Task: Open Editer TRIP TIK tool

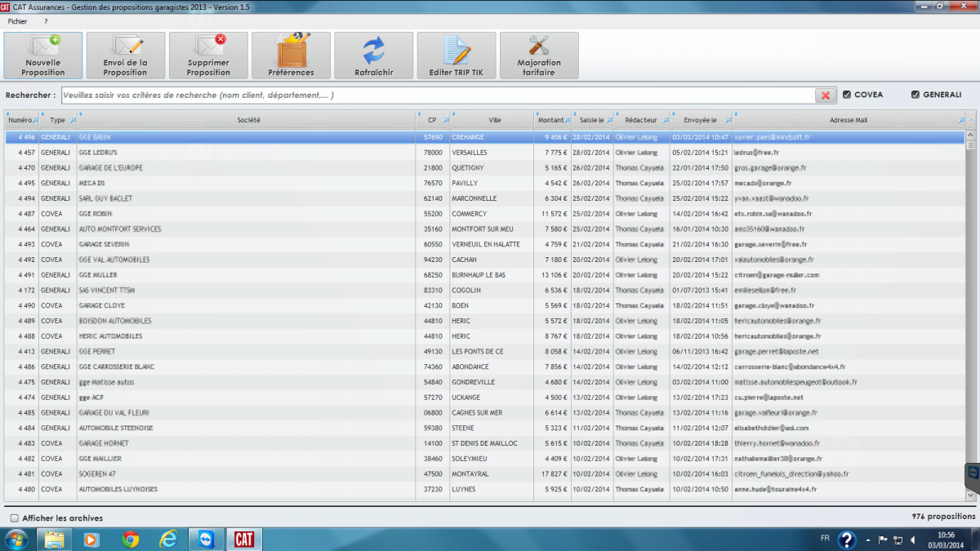Action: [457, 56]
